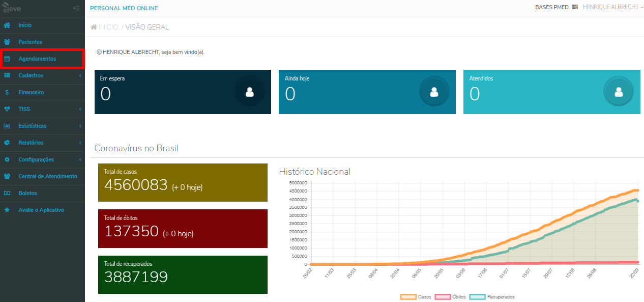
Task: Click the Central de Atendimento users icon
Action: 7,176
